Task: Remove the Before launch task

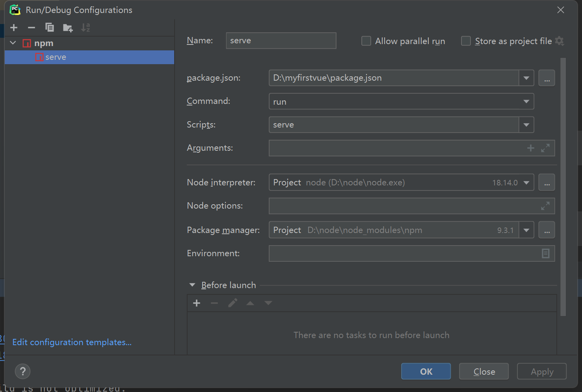Action: click(214, 303)
